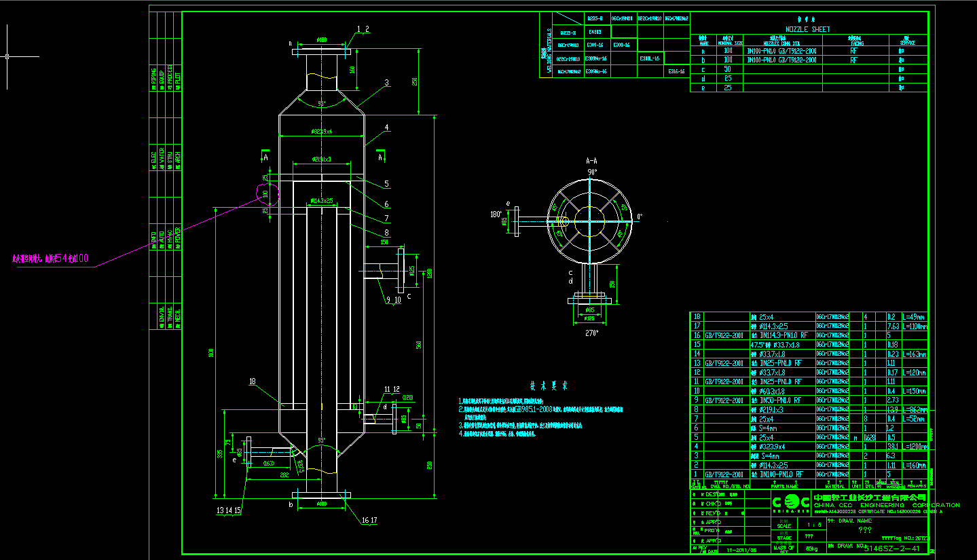Select DN100-PN1.0 RF in parts row 1
Screen dimensions: 977x560
coord(781,474)
